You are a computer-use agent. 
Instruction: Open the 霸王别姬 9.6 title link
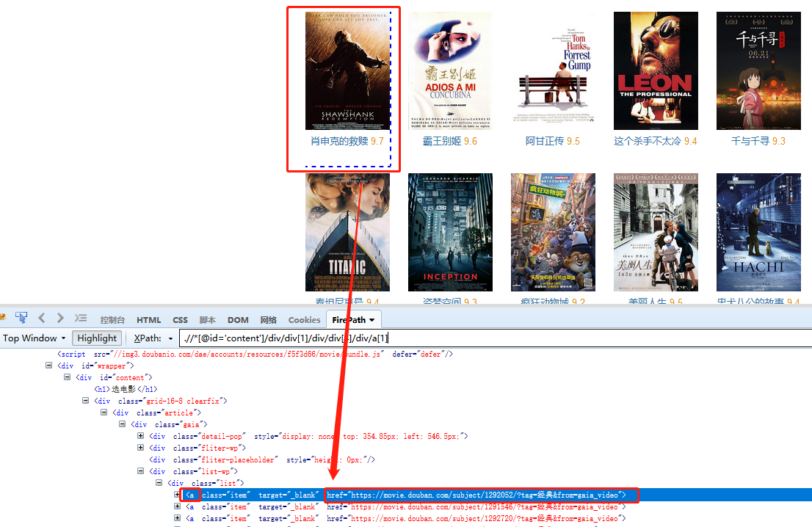click(x=449, y=142)
